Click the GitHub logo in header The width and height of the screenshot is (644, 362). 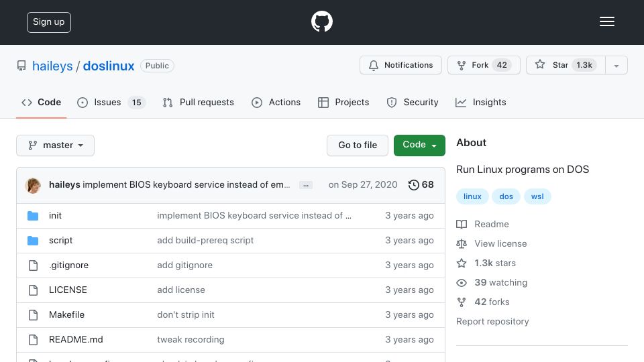[321, 21]
